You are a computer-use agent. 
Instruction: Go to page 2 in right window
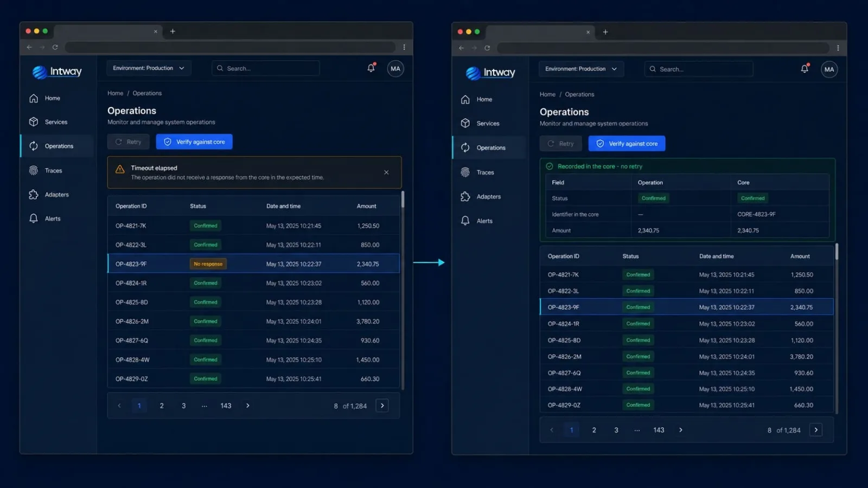(x=594, y=430)
